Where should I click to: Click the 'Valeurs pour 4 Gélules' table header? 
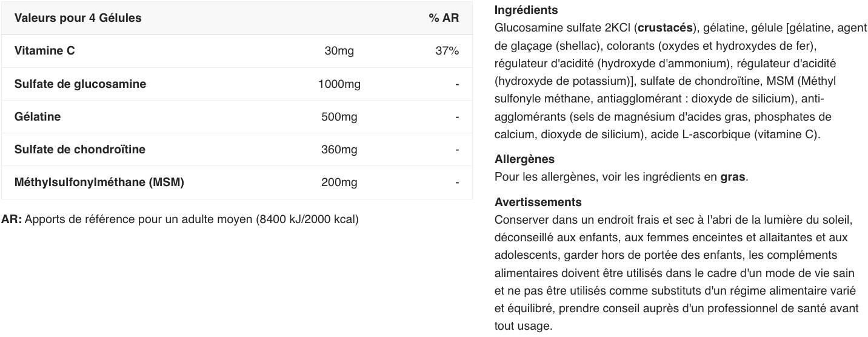[x=78, y=18]
